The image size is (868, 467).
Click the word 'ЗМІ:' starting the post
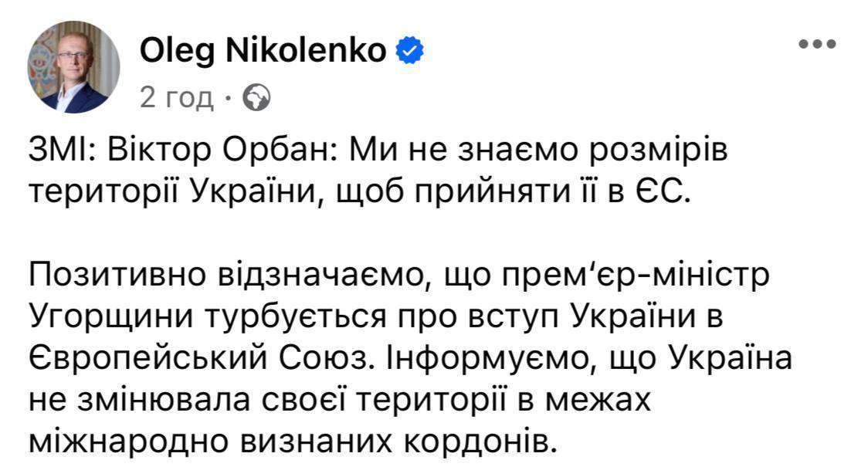(63, 151)
